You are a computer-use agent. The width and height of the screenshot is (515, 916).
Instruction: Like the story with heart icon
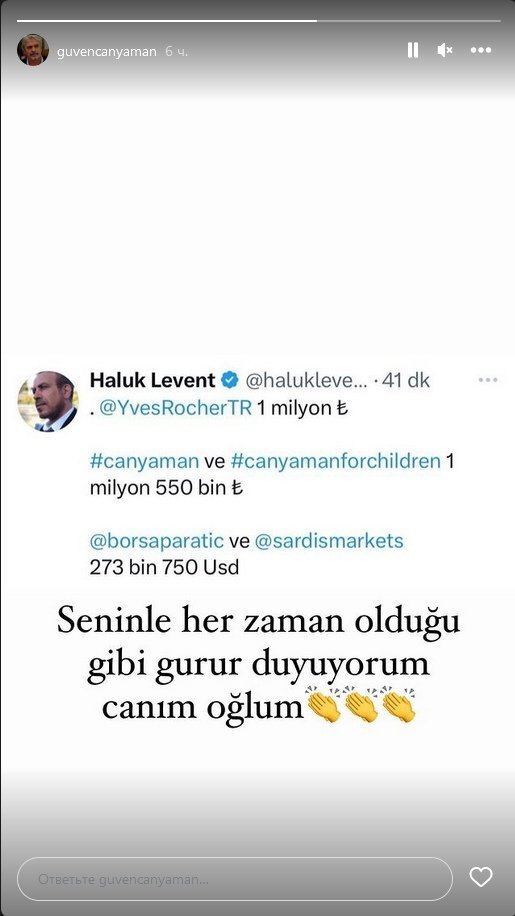[481, 877]
